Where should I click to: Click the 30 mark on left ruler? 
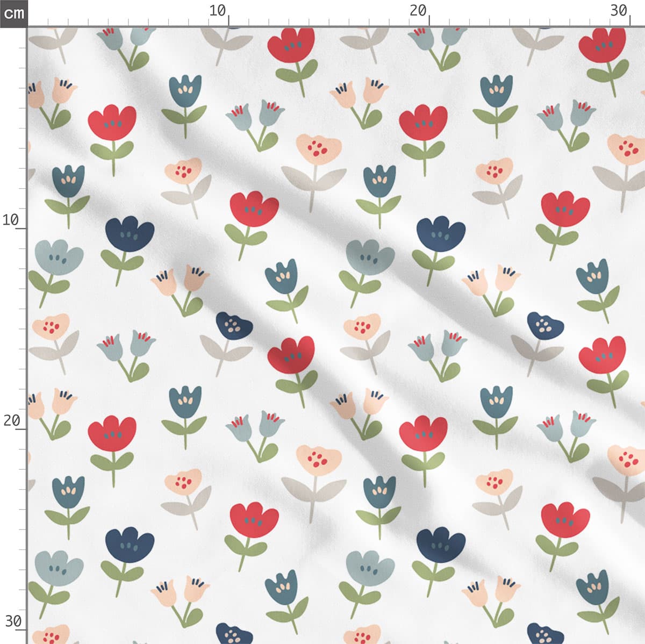coord(13,621)
